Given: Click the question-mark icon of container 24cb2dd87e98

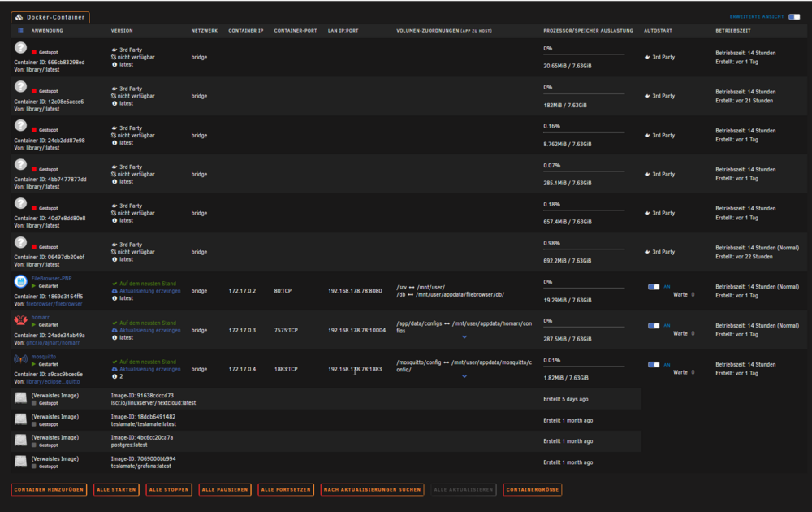Looking at the screenshot, I should coord(20,125).
